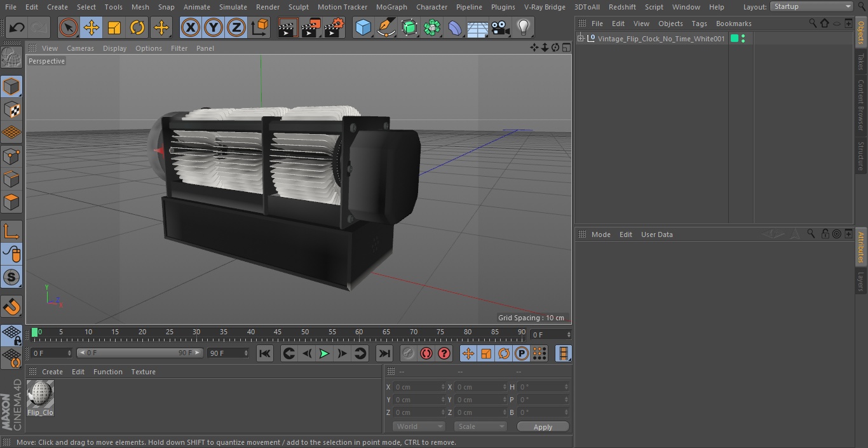Expand Vintage_Flip_Clock object tree
This screenshot has height=448, width=868.
coord(580,39)
